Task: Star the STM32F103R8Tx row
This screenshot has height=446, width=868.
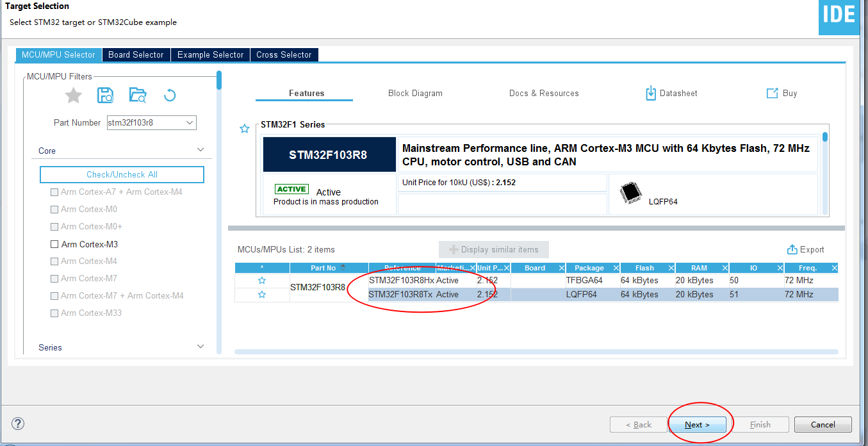Action: pyautogui.click(x=262, y=295)
